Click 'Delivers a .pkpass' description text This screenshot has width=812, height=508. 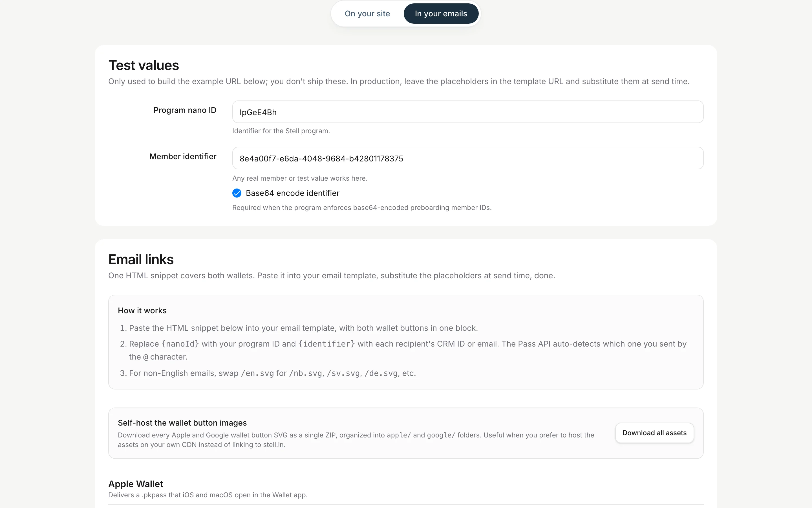point(208,495)
